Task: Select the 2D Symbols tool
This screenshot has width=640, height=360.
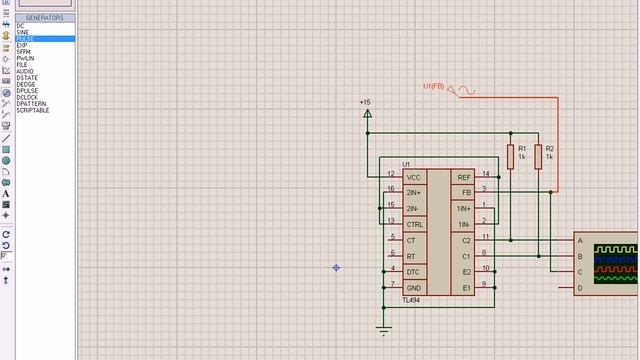Action: pos(6,204)
